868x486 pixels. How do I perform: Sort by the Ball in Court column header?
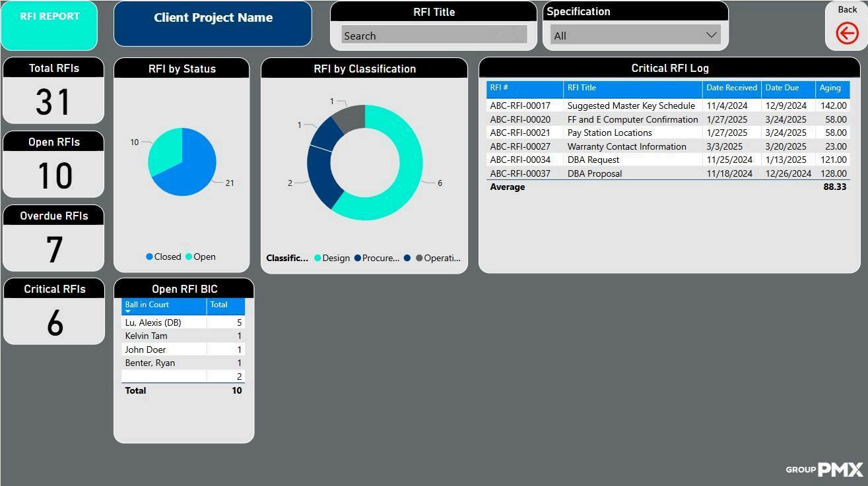coord(164,307)
